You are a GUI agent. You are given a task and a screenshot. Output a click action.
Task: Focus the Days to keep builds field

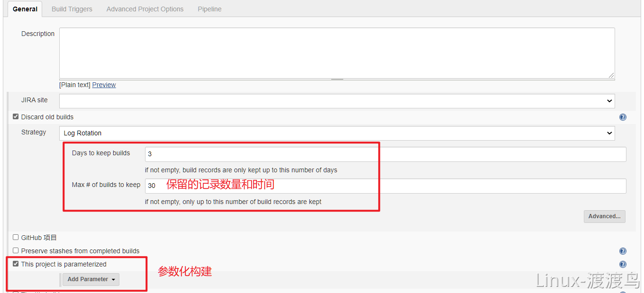point(385,154)
